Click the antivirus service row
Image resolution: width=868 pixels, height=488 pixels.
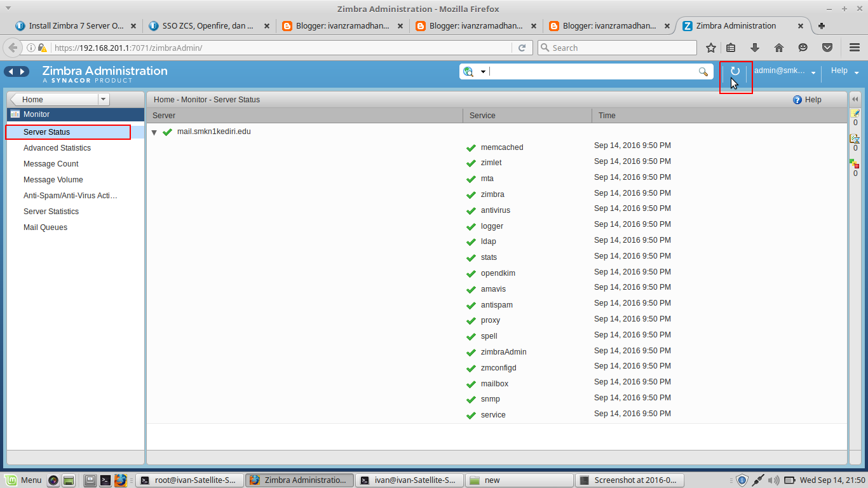click(495, 210)
